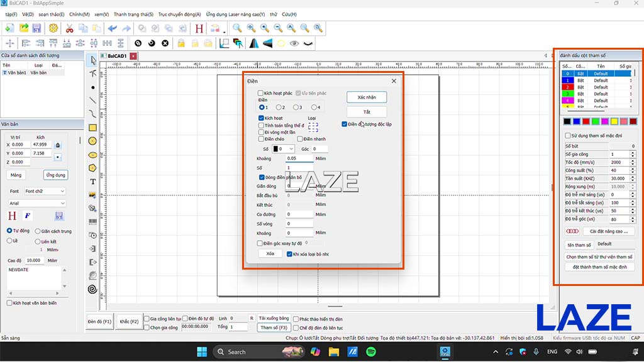The width and height of the screenshot is (644, 362).
Task: Switch to the BslCAD1 document tab
Action: pos(117,56)
